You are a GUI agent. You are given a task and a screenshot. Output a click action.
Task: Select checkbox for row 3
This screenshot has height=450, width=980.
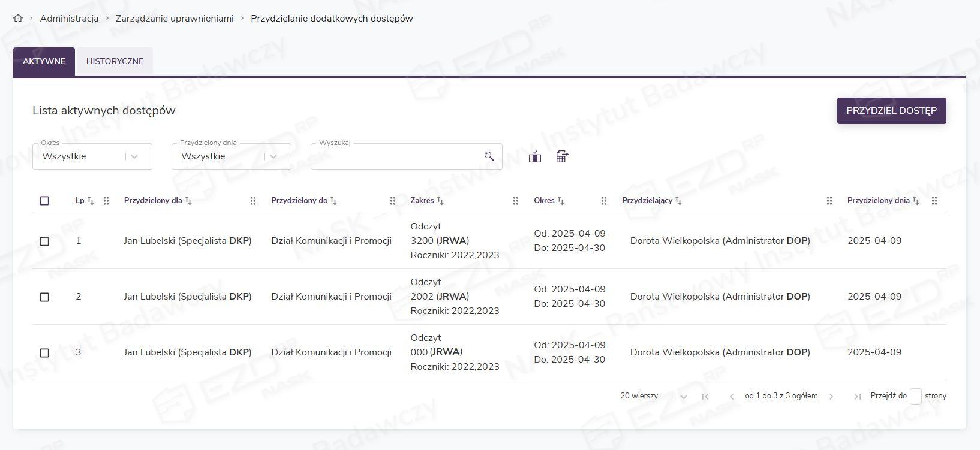[44, 353]
